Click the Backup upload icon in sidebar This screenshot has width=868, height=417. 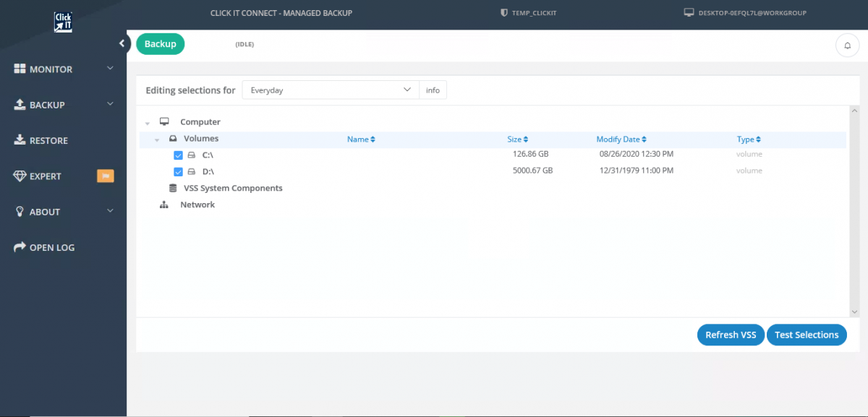tap(20, 105)
